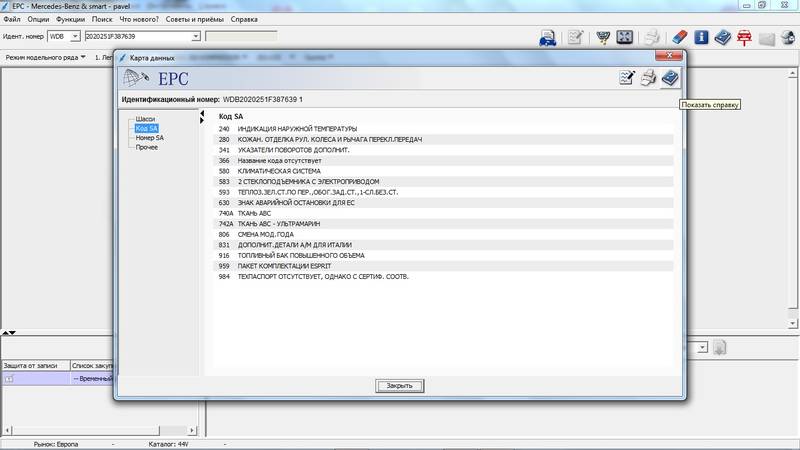The image size is (800, 450).
Task: Select row 740A ТКАНЬ ABC
Action: click(x=443, y=213)
